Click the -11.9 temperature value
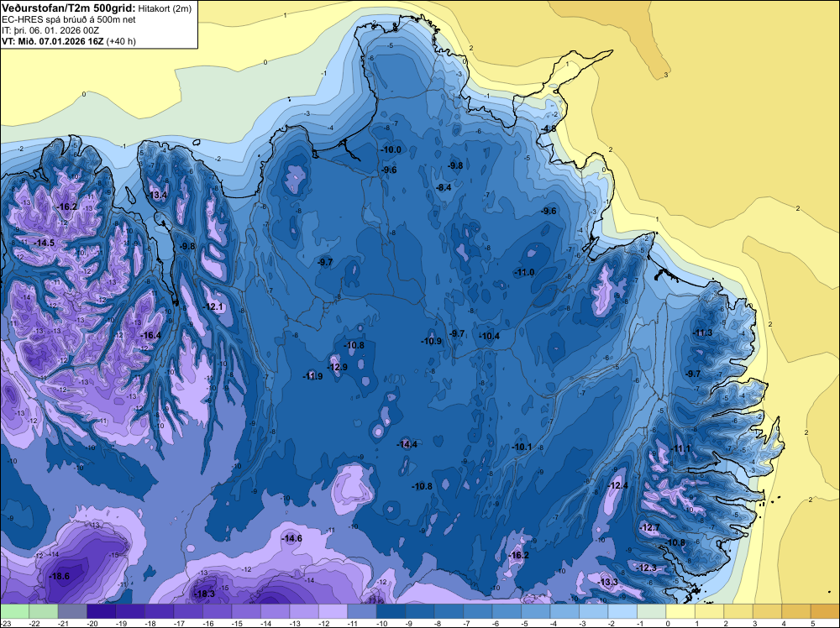This screenshot has height=628, width=840. click(312, 376)
